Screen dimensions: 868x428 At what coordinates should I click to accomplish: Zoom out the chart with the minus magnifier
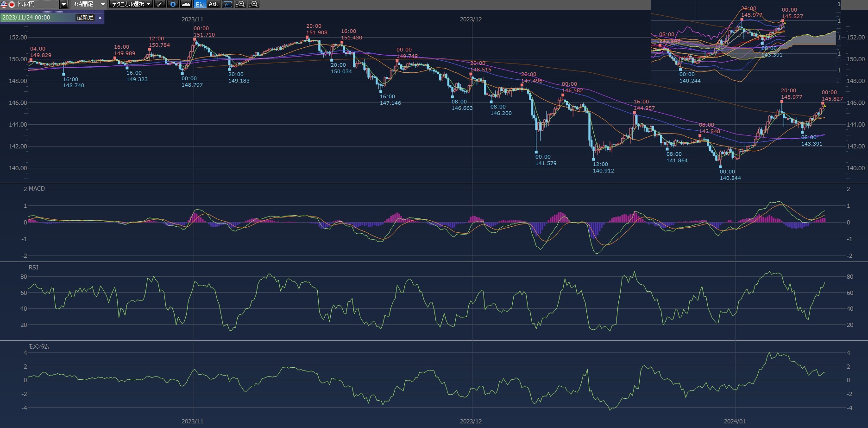[240, 4]
